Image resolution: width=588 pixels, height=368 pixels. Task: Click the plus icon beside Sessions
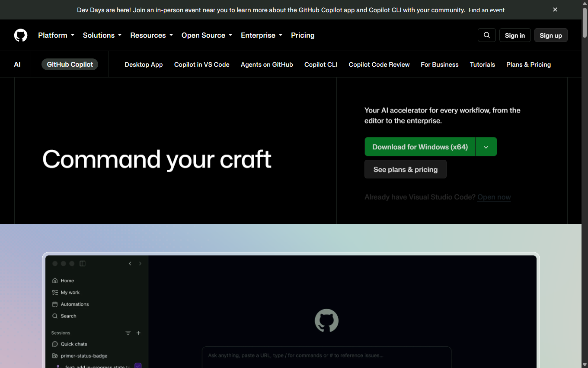click(x=138, y=333)
